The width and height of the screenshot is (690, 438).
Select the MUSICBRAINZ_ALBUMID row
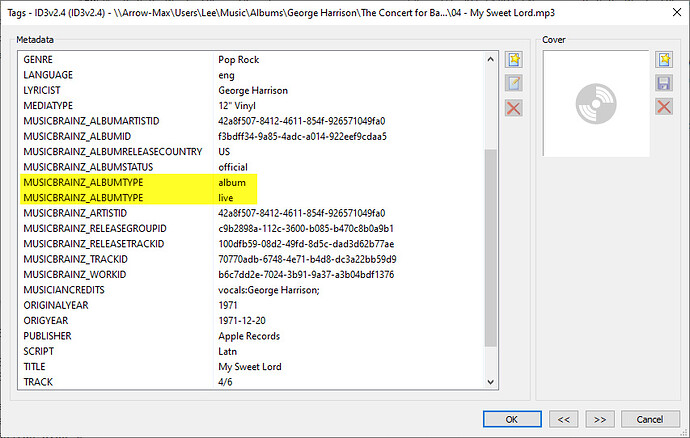251,136
